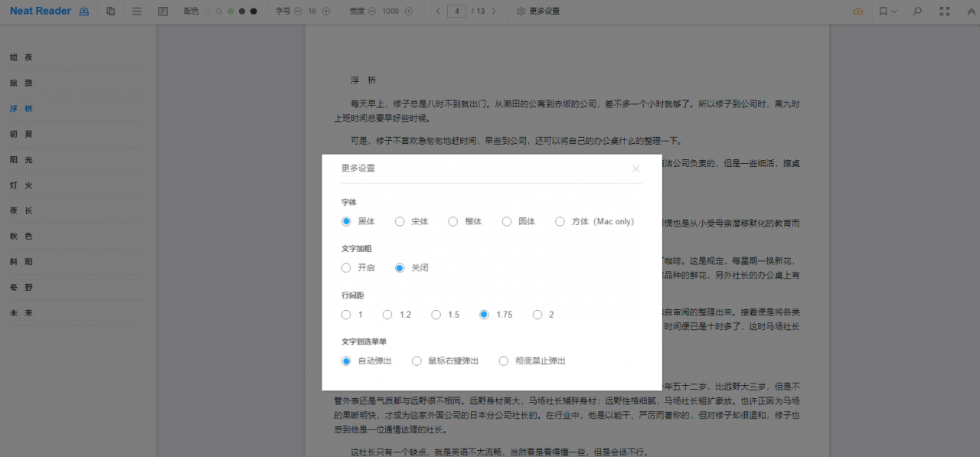Set line spacing to 1
Viewport: 980px width, 457px height.
click(x=346, y=315)
